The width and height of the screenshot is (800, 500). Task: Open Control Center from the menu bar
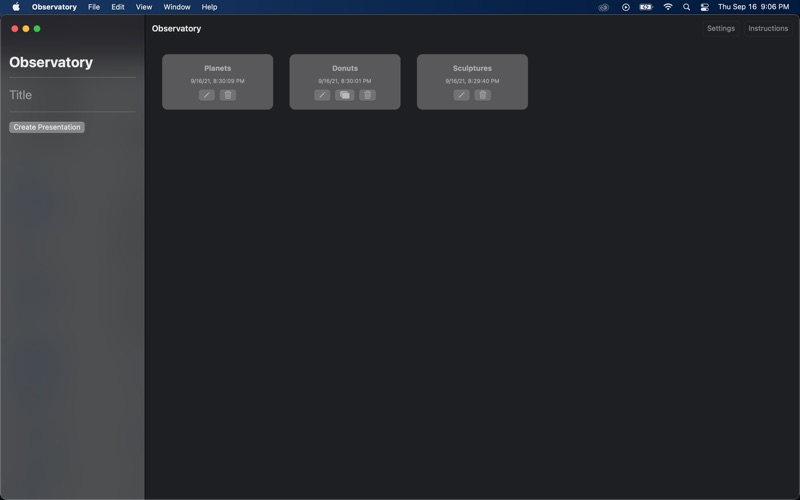705,7
